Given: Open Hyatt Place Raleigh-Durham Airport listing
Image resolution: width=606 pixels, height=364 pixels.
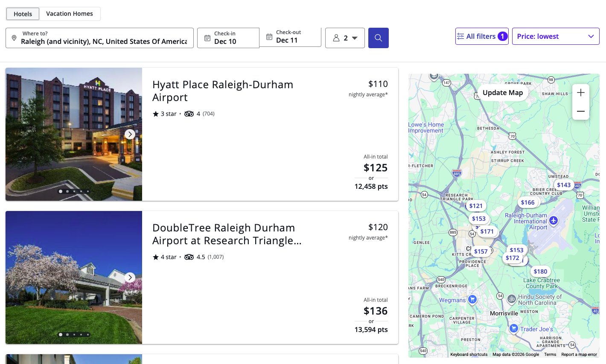Looking at the screenshot, I should [223, 91].
